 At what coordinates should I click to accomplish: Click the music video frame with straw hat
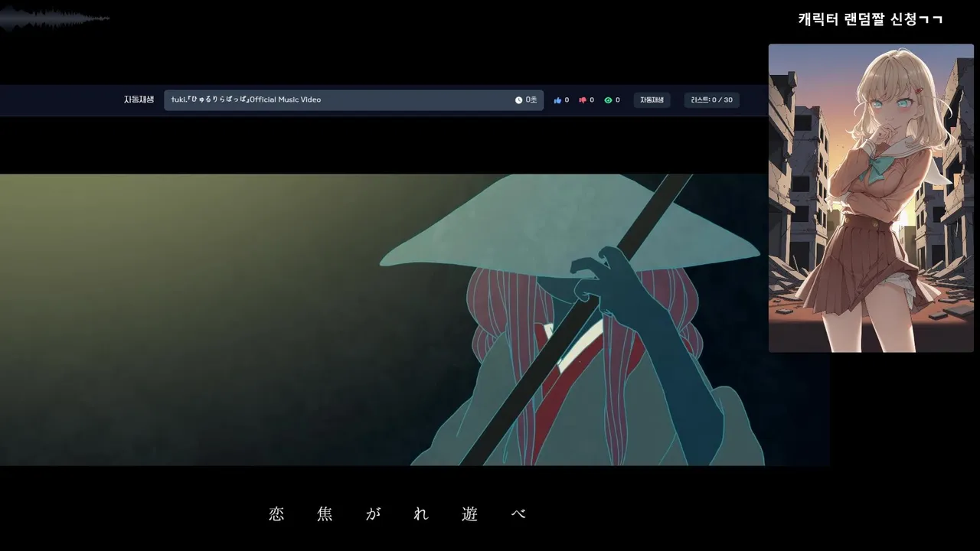tap(414, 320)
